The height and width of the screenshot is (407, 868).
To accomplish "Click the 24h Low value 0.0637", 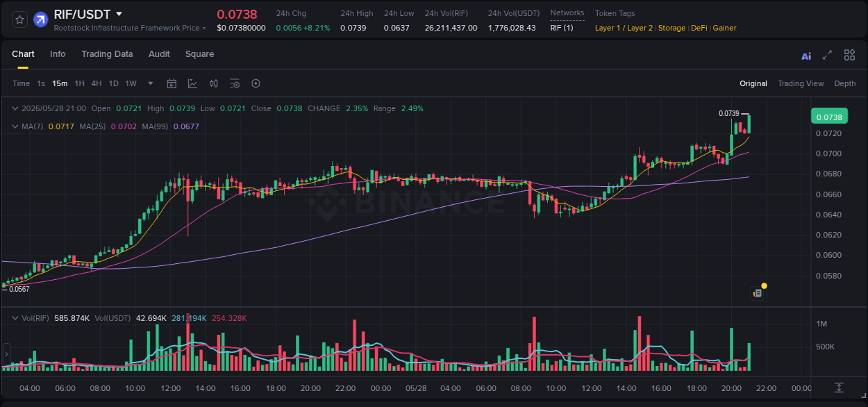I will [x=397, y=28].
